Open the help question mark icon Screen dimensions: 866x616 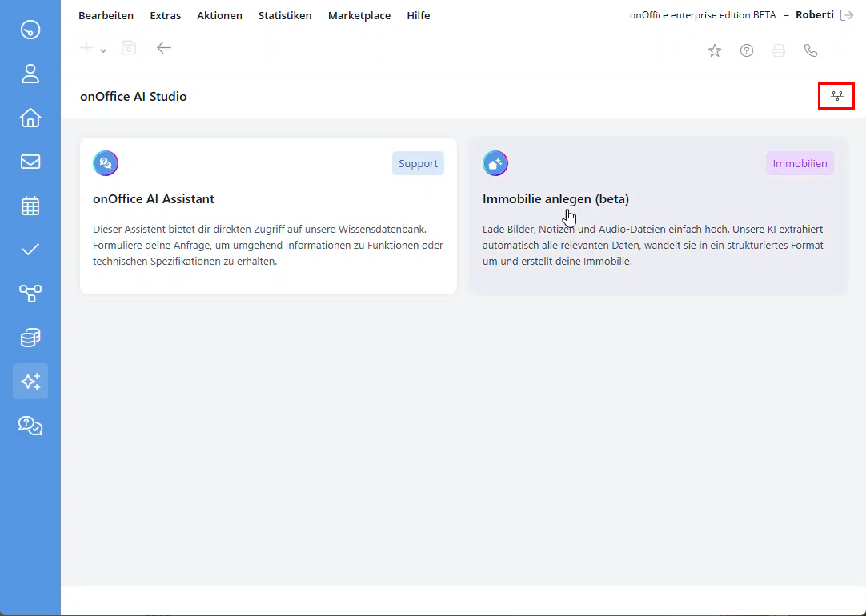pos(746,50)
